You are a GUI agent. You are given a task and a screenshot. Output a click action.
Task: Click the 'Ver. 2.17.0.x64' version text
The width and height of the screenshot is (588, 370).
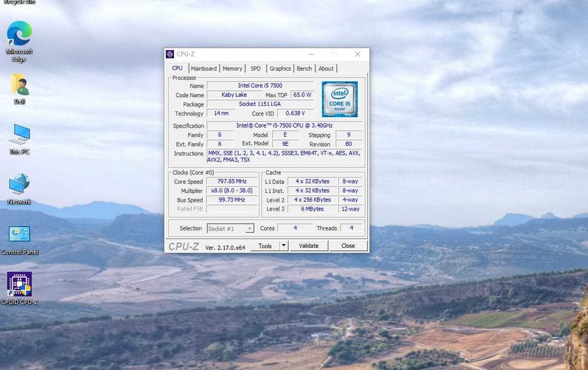click(225, 248)
